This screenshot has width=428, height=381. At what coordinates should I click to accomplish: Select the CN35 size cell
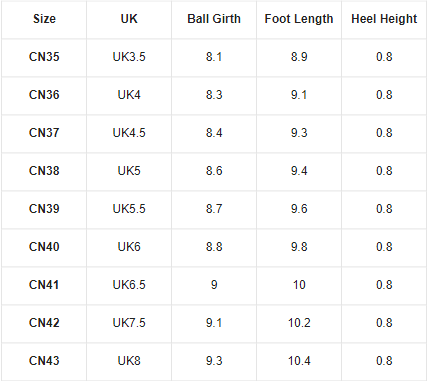44,57
